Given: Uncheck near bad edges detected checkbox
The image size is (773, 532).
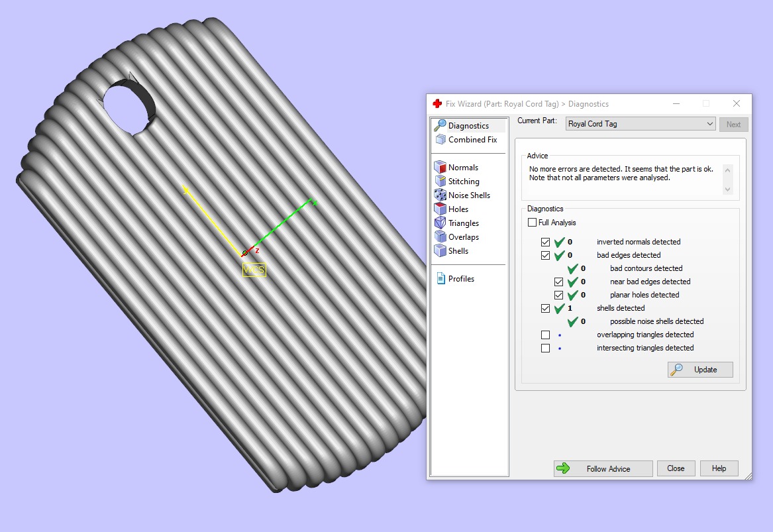Looking at the screenshot, I should [x=558, y=282].
